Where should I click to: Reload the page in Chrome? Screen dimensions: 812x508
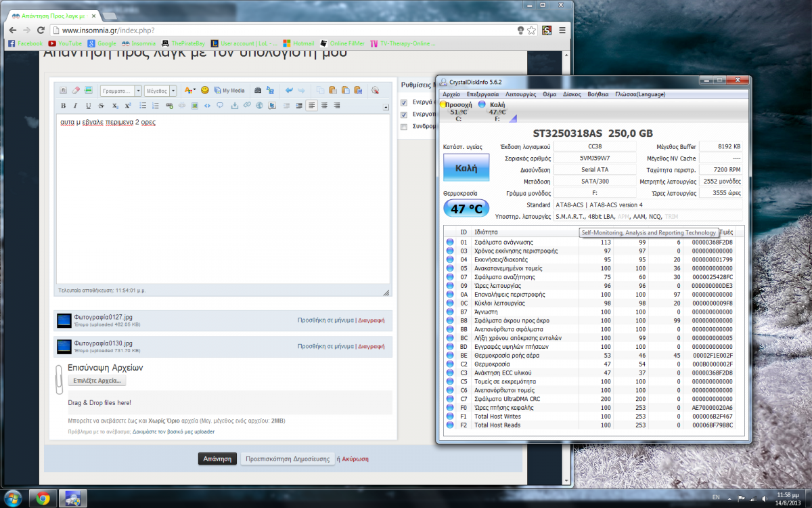[41, 30]
